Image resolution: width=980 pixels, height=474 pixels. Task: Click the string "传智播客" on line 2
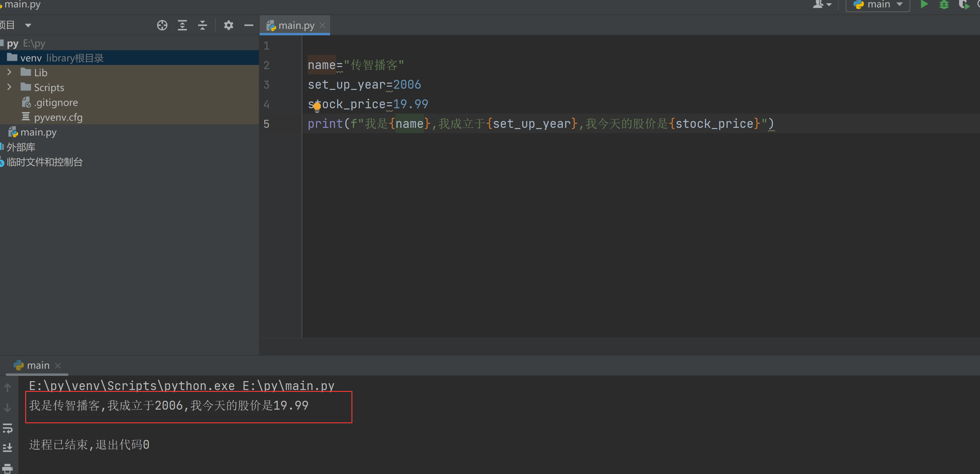coord(374,65)
